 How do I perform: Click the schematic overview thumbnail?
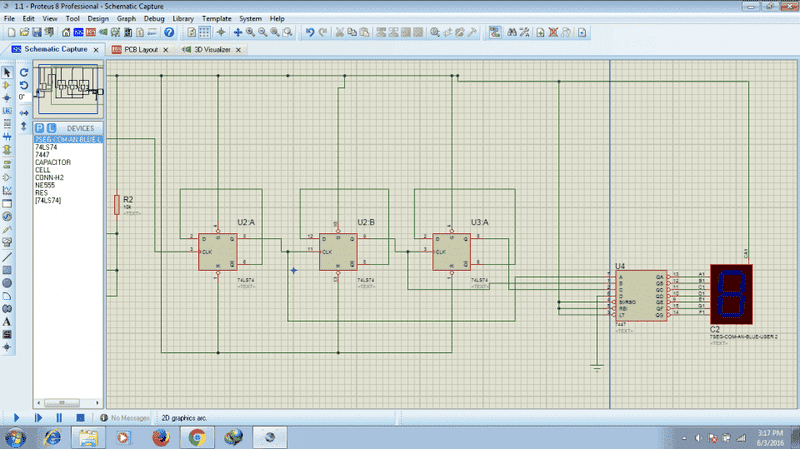[x=70, y=87]
